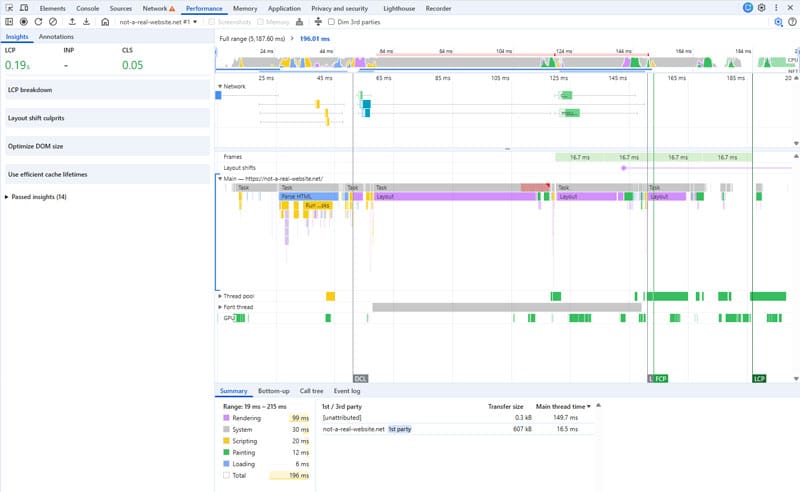Switch to the Call tree tab
The width and height of the screenshot is (800, 492).
[x=311, y=391]
